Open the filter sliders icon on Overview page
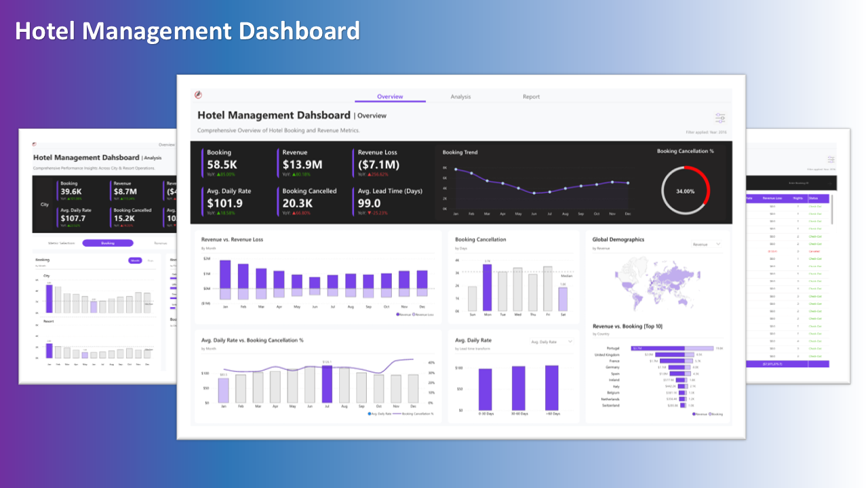Viewport: 868px width, 488px height. [719, 118]
